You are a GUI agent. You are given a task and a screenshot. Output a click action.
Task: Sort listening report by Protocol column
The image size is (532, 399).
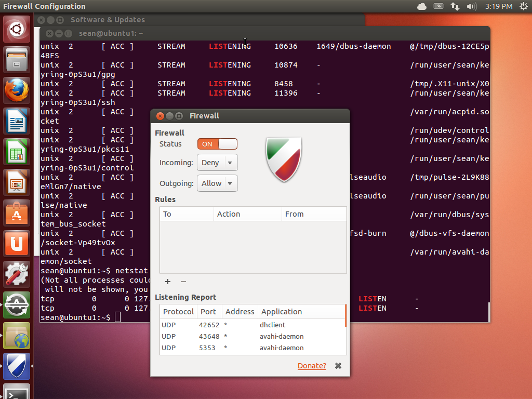coord(179,312)
